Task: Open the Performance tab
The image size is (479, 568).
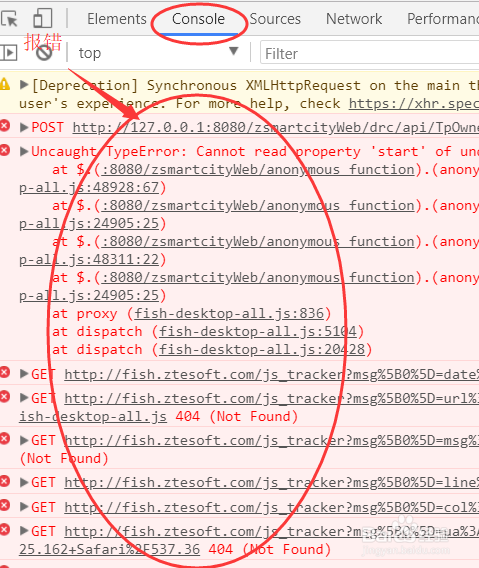Action: [443, 19]
